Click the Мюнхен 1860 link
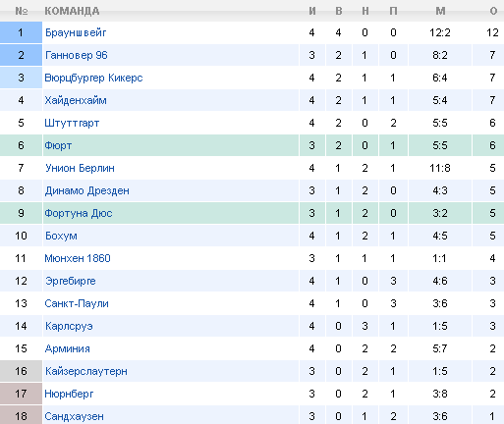Viewport: 504px width, 424px height. pos(78,258)
